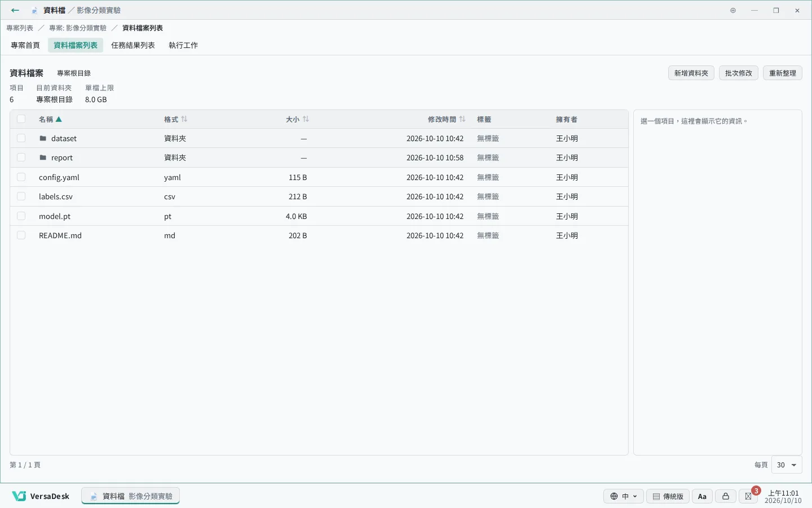Image resolution: width=812 pixels, height=508 pixels.
Task: Select the labels.csv file name
Action: [56, 196]
